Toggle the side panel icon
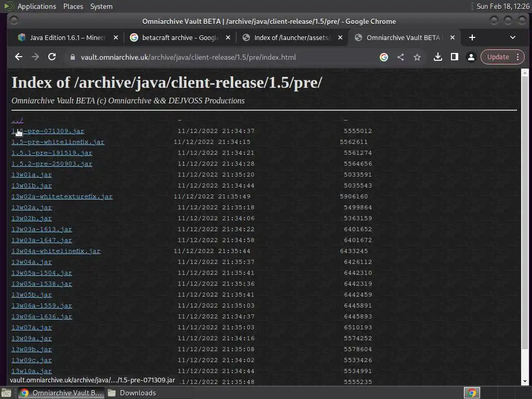 (454, 57)
